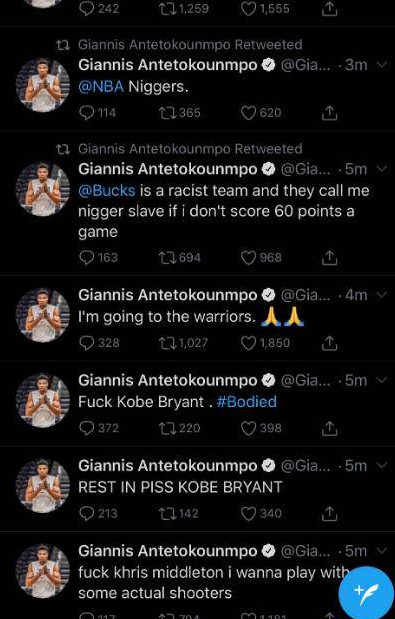Open the @Bucks mention link
Screen dimensions: 395x619
pos(107,191)
